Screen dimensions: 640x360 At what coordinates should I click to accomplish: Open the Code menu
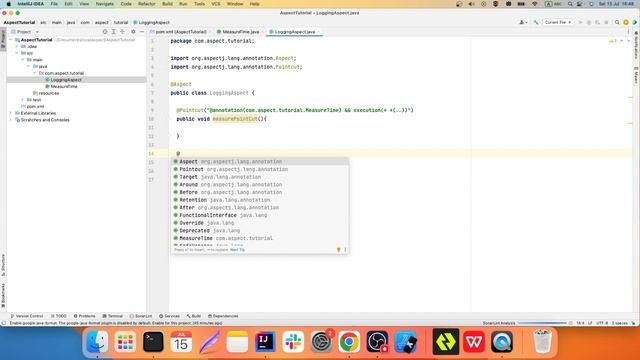tap(126, 4)
